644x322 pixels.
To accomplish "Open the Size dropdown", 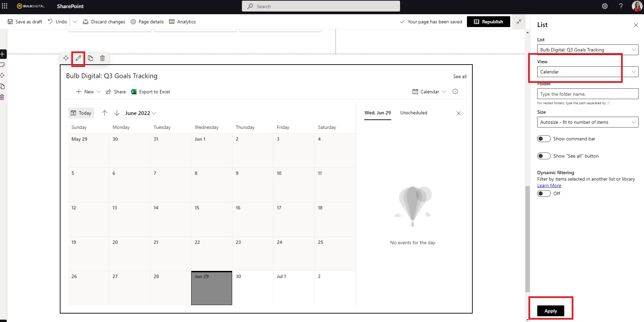I will coord(588,122).
